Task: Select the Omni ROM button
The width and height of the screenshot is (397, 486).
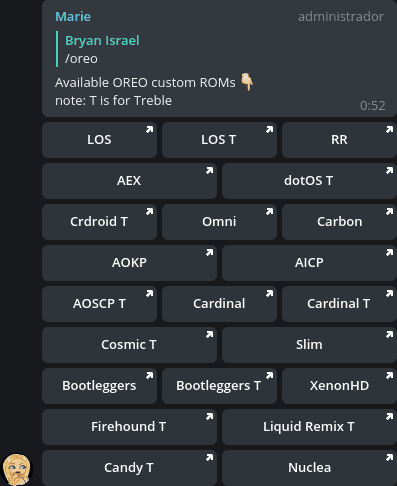Action: pos(219,222)
